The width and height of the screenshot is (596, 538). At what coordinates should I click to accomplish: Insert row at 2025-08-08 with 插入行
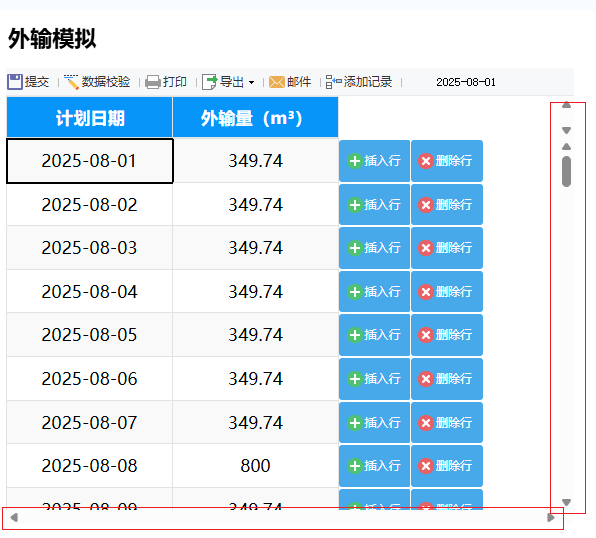click(x=374, y=466)
